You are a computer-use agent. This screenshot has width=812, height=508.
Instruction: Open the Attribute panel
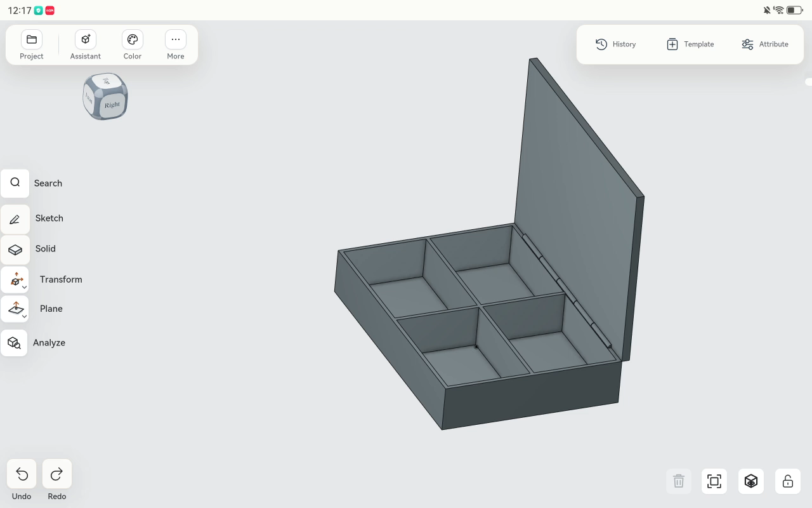point(764,44)
